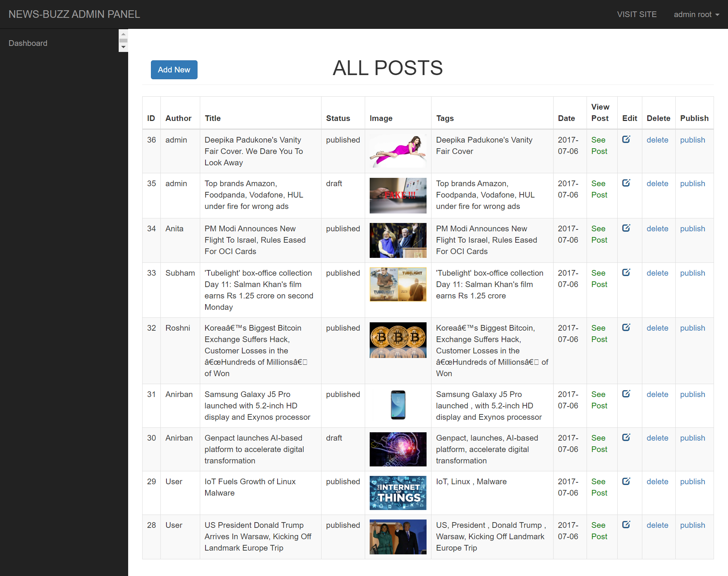View the PM Modi post 34
The height and width of the screenshot is (576, 728).
point(599,234)
